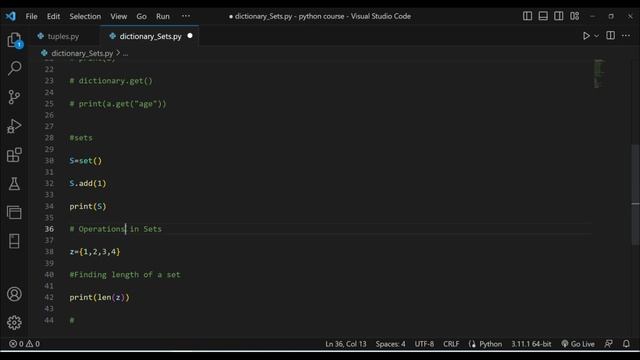Close unsaved dictionary_Sets.py tab dot

tap(190, 36)
